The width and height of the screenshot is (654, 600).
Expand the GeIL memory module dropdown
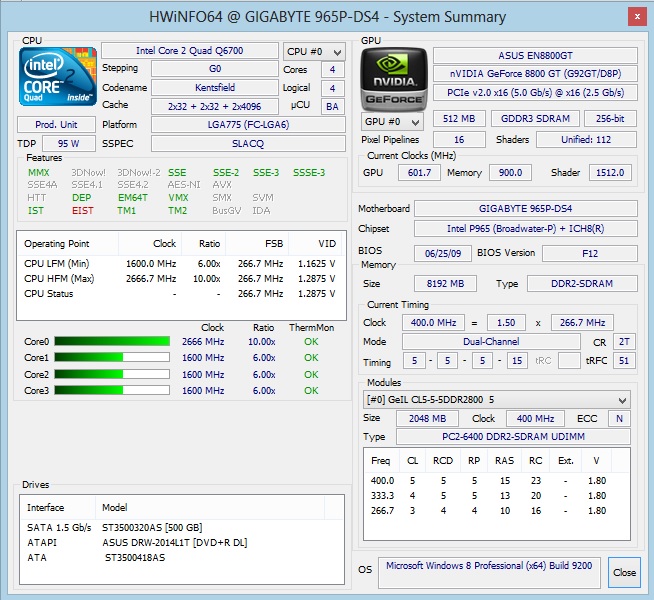point(497,400)
